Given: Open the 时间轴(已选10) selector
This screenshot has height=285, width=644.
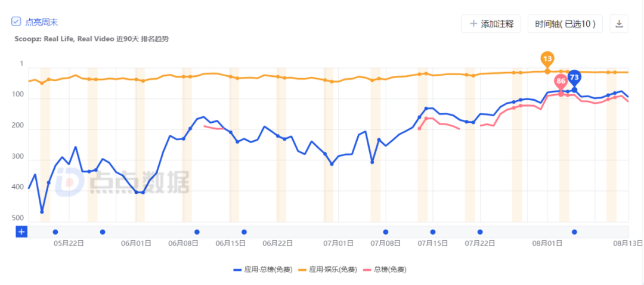Looking at the screenshot, I should [x=565, y=24].
